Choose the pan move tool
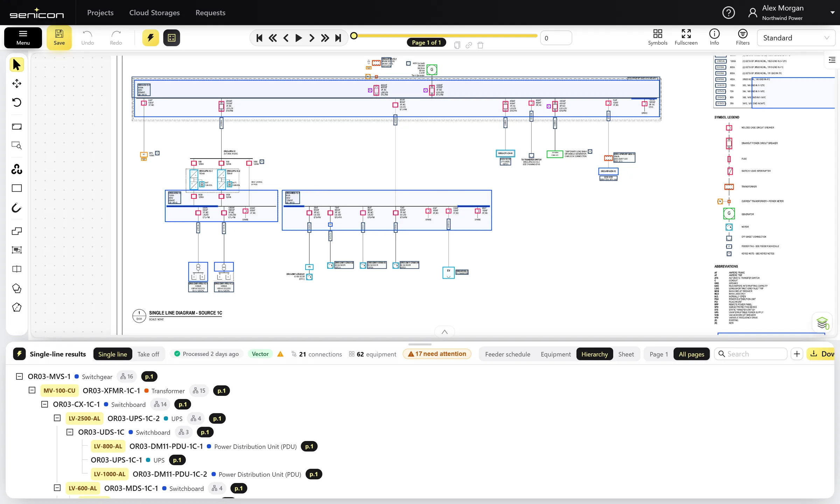Image resolution: width=840 pixels, height=504 pixels. (x=16, y=84)
